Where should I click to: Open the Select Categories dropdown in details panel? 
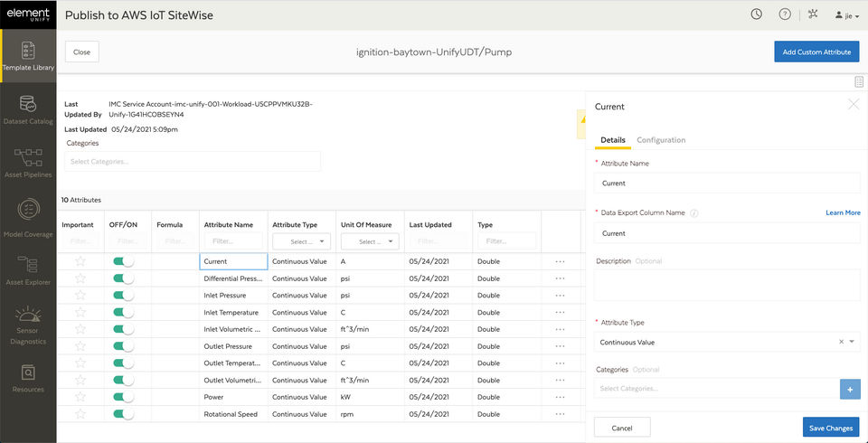pyautogui.click(x=717, y=388)
